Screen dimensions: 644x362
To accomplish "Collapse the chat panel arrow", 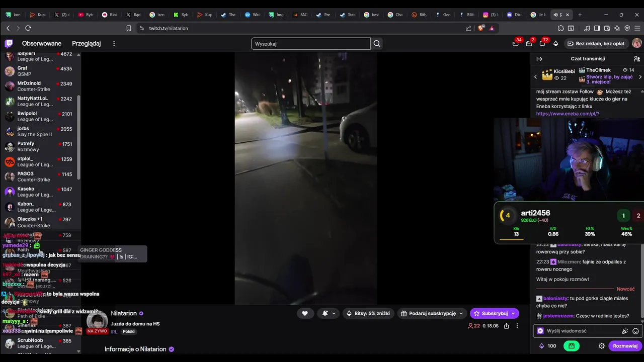I will pyautogui.click(x=539, y=59).
